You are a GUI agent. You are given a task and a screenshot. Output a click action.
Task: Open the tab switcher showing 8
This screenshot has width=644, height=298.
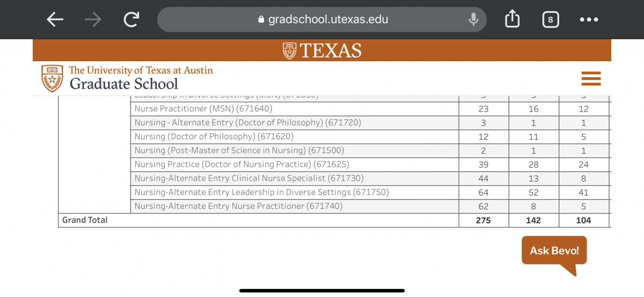tap(550, 20)
